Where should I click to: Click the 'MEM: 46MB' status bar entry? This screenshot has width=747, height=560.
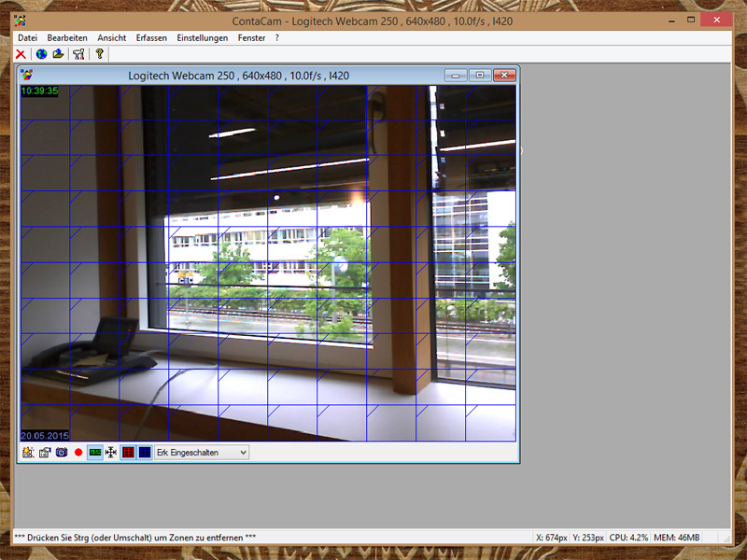click(676, 538)
